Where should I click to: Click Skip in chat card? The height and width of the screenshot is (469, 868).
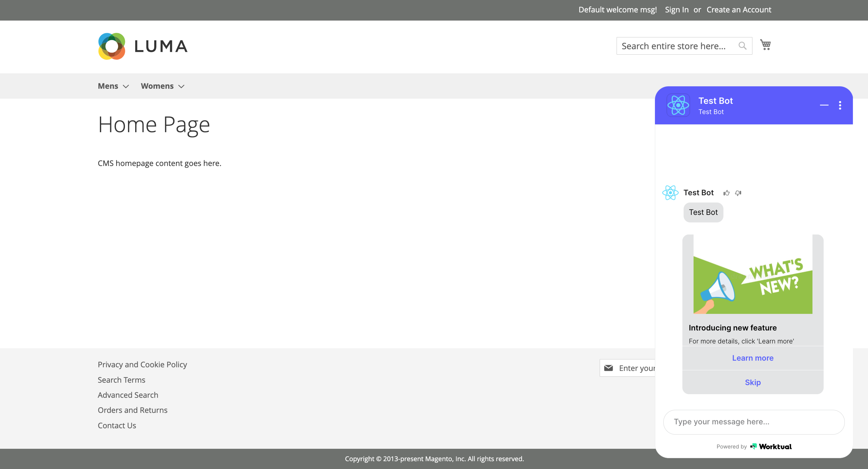[752, 382]
